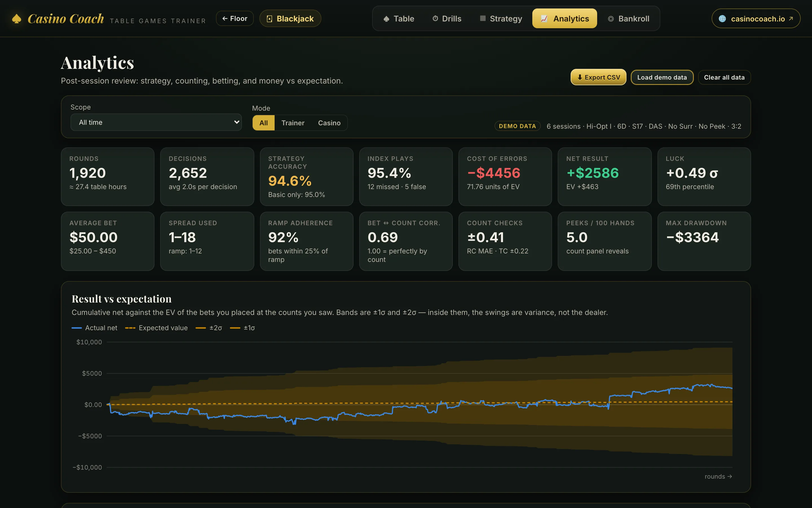Click the chart icon on the Analytics tab
This screenshot has width=812, height=508.
pyautogui.click(x=544, y=18)
